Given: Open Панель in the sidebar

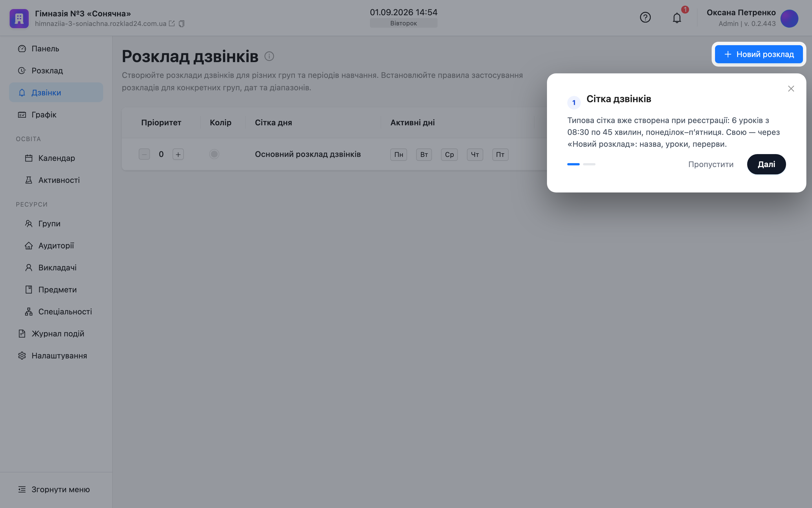Looking at the screenshot, I should click(56, 49).
